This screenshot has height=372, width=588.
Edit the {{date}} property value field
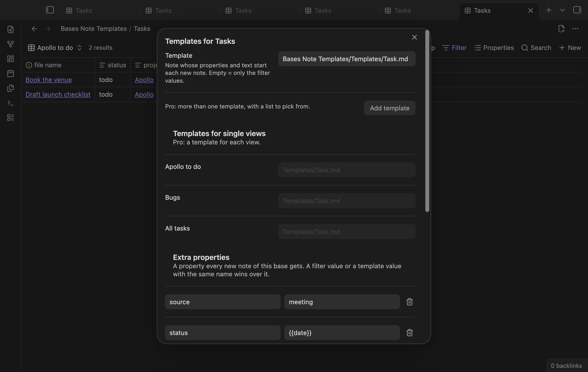coord(342,333)
